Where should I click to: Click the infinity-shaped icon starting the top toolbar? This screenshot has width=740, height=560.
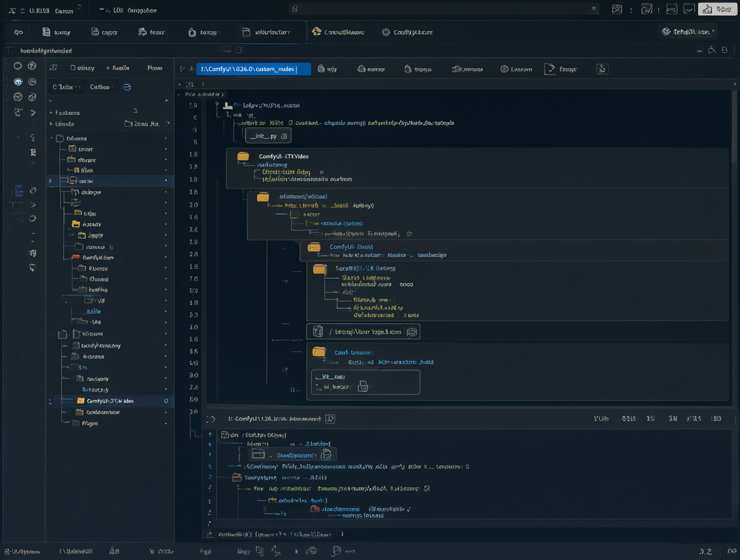pyautogui.click(x=18, y=32)
